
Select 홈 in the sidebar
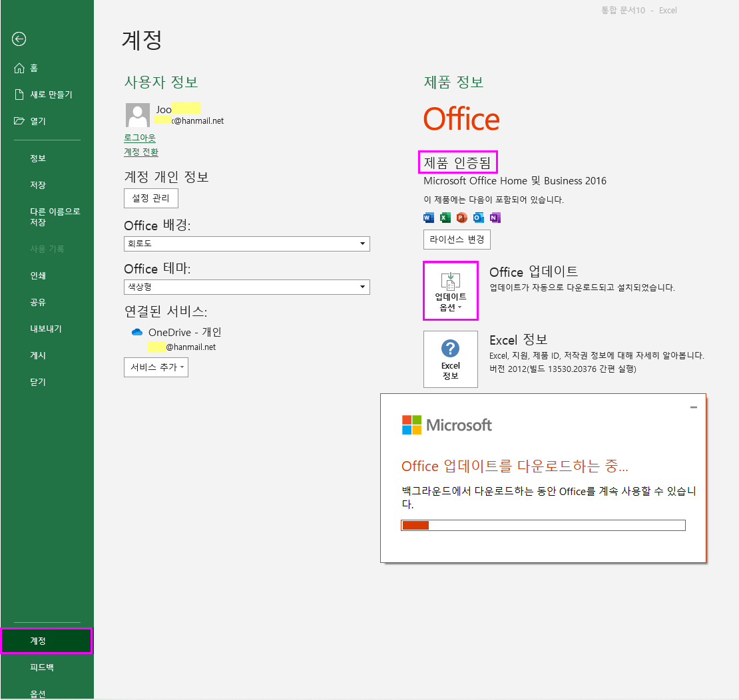tap(33, 68)
